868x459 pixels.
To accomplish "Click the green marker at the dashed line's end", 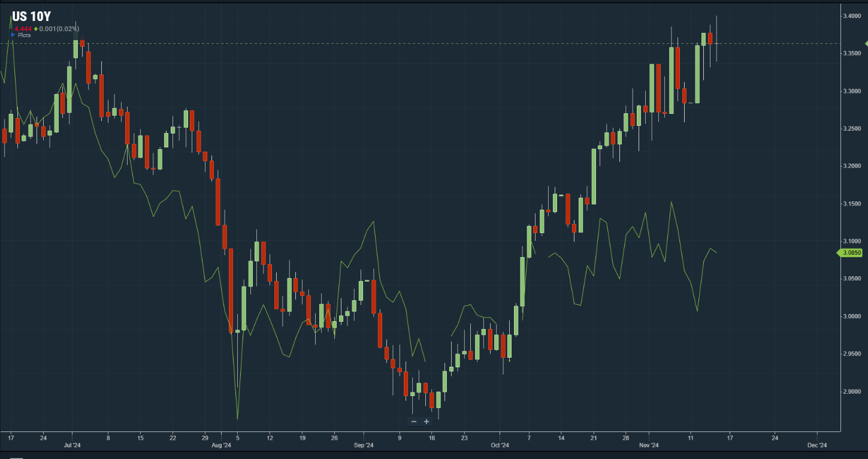I will click(866, 43).
